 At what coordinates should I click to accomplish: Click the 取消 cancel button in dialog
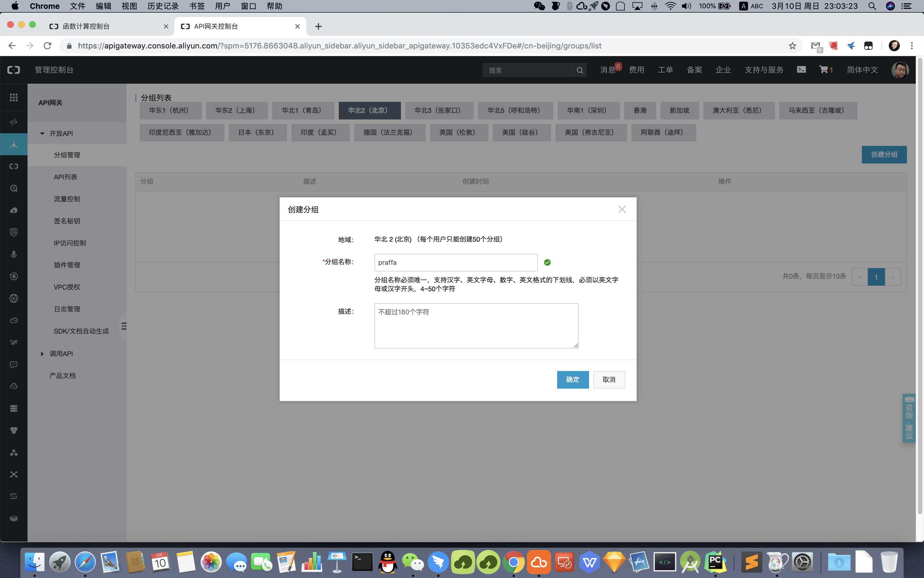609,379
